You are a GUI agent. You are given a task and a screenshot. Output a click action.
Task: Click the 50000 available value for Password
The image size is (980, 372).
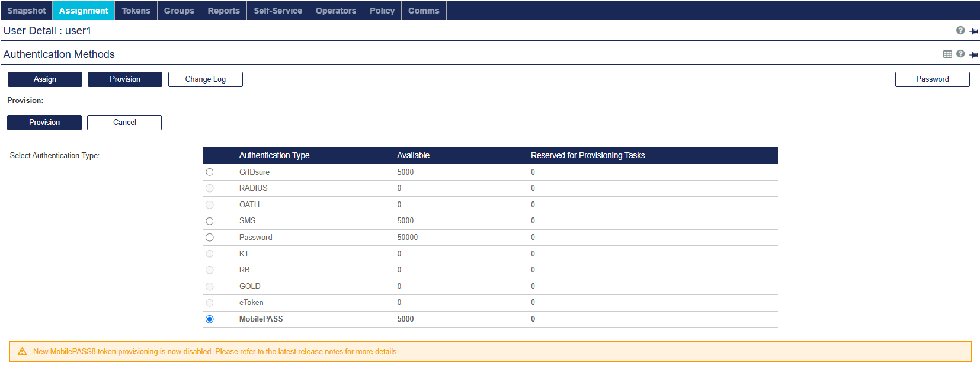[408, 237]
